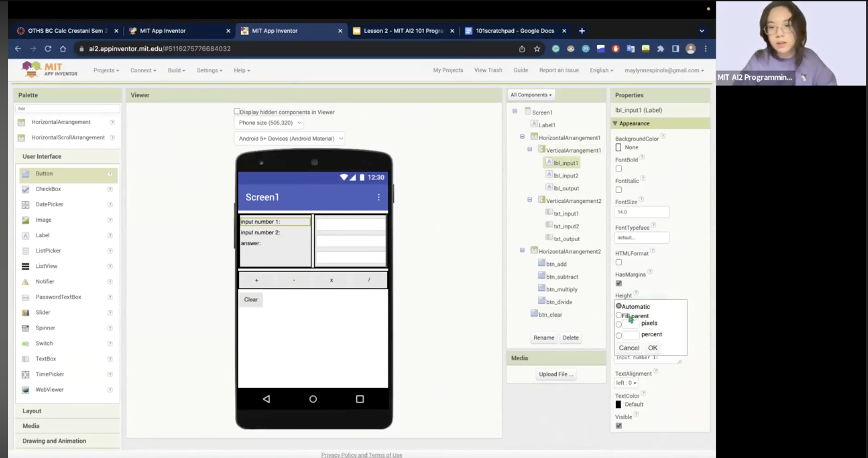Click the Notifier warning icon

click(x=26, y=282)
